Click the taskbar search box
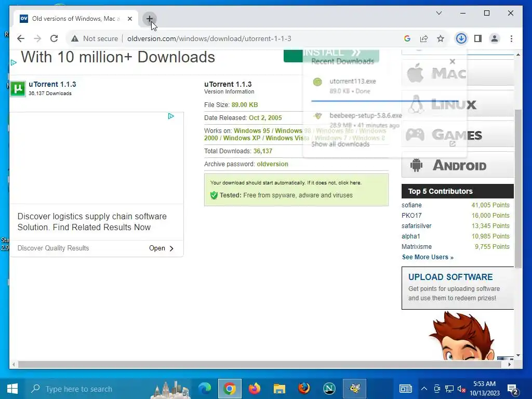This screenshot has width=532, height=399. pos(109,389)
